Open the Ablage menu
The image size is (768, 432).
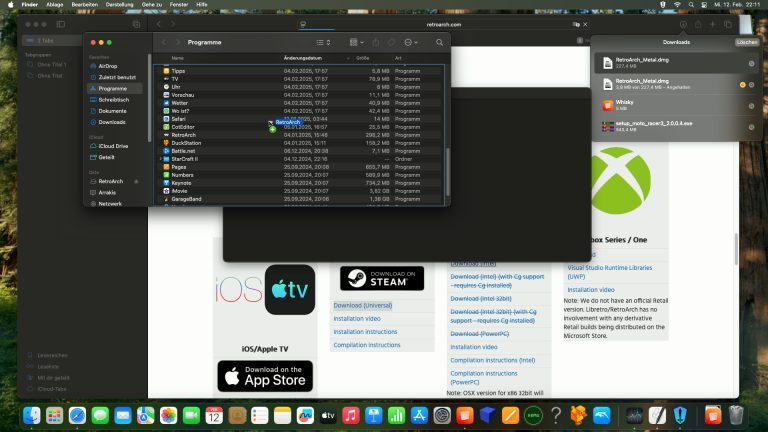point(55,4)
